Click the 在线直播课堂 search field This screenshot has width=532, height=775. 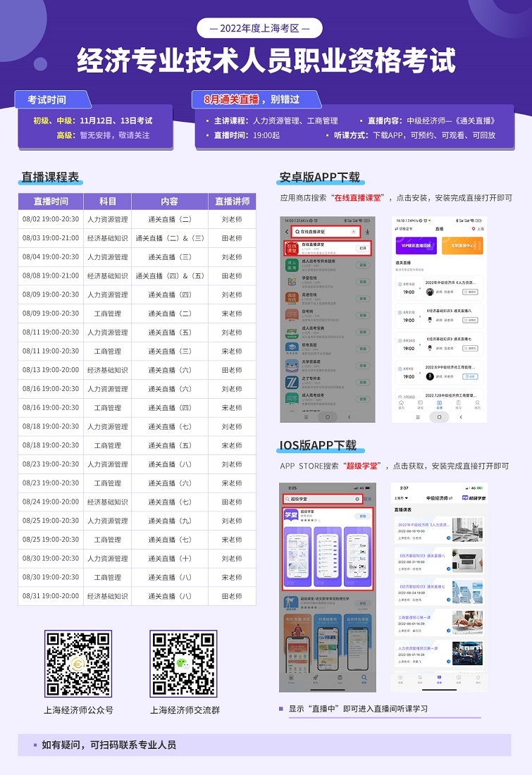click(x=326, y=231)
